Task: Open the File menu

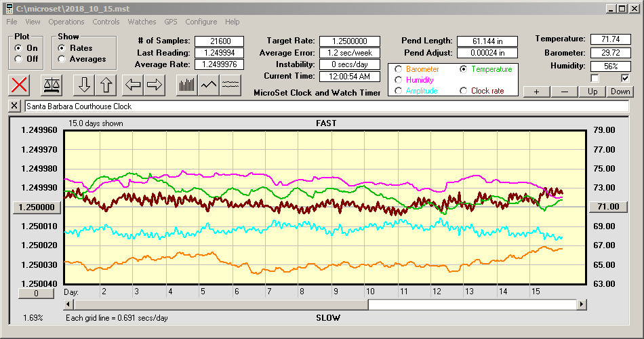Action: click(12, 22)
